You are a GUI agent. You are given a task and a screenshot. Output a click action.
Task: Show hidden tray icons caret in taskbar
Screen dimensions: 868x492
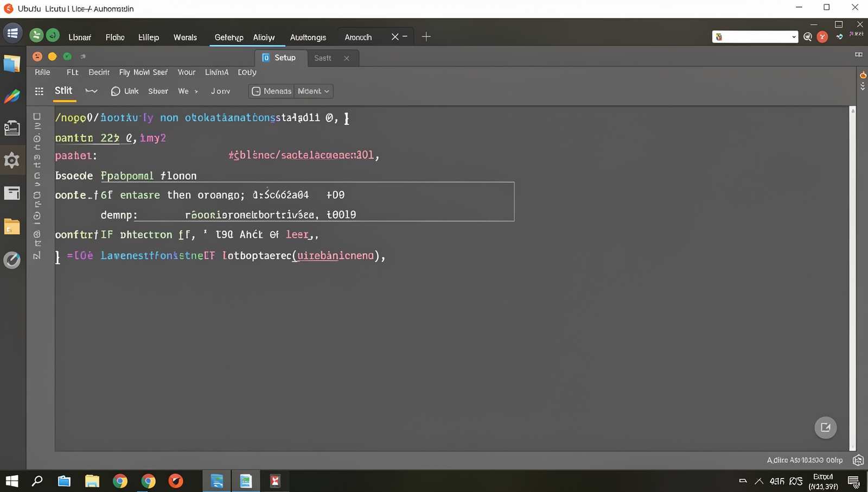(x=758, y=481)
